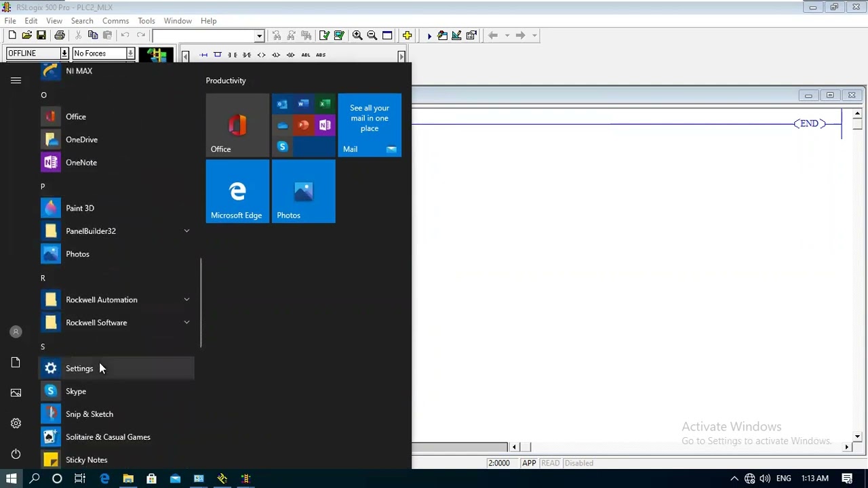Launch Settings from the app list
This screenshot has width=868, height=488.
click(x=117, y=369)
